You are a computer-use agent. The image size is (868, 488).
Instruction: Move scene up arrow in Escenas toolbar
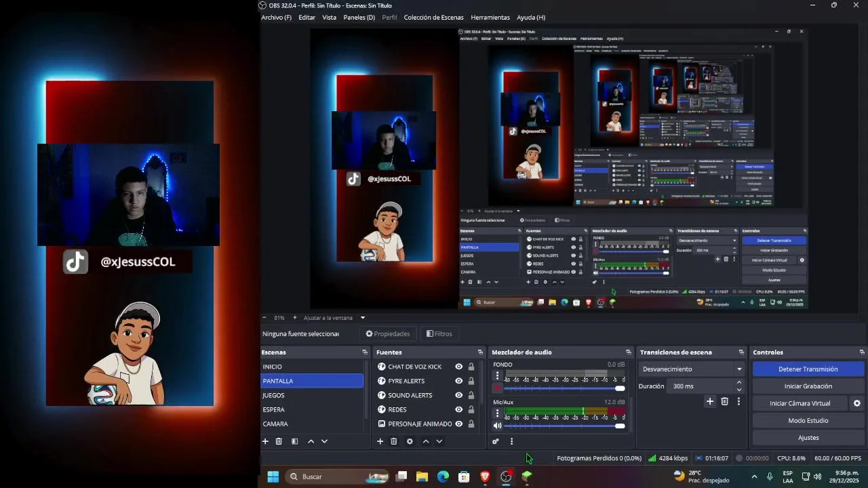311,441
